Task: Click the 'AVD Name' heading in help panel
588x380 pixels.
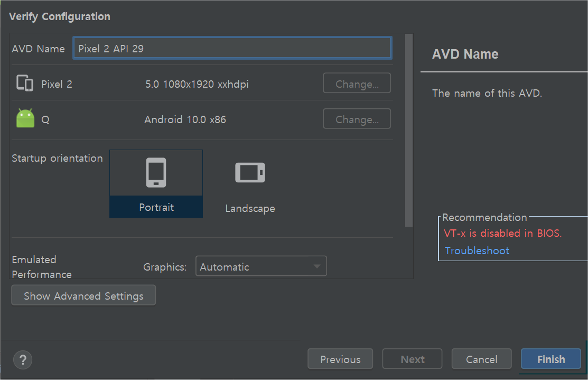Action: pyautogui.click(x=465, y=54)
